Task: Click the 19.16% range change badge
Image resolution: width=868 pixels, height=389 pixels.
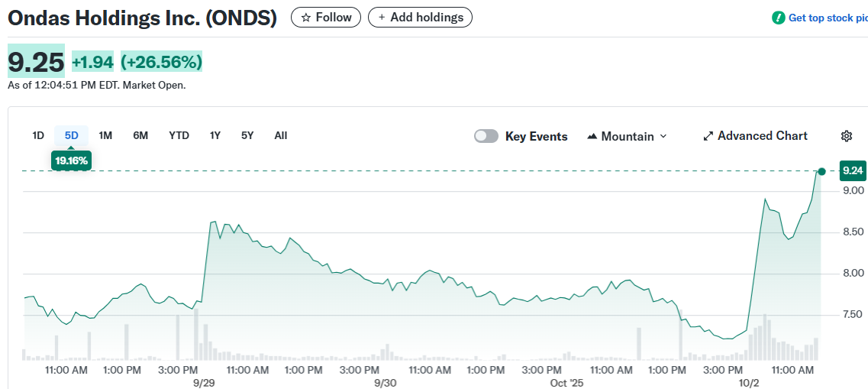Action: point(71,160)
